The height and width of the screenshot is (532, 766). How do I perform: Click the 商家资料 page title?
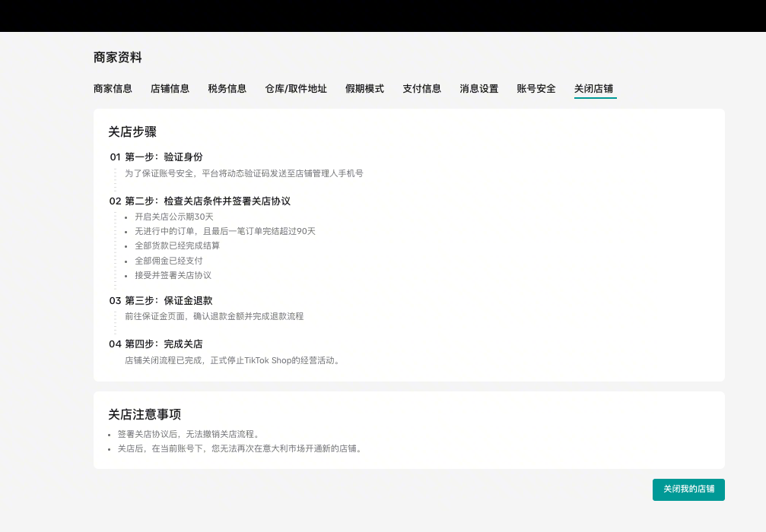coord(117,57)
